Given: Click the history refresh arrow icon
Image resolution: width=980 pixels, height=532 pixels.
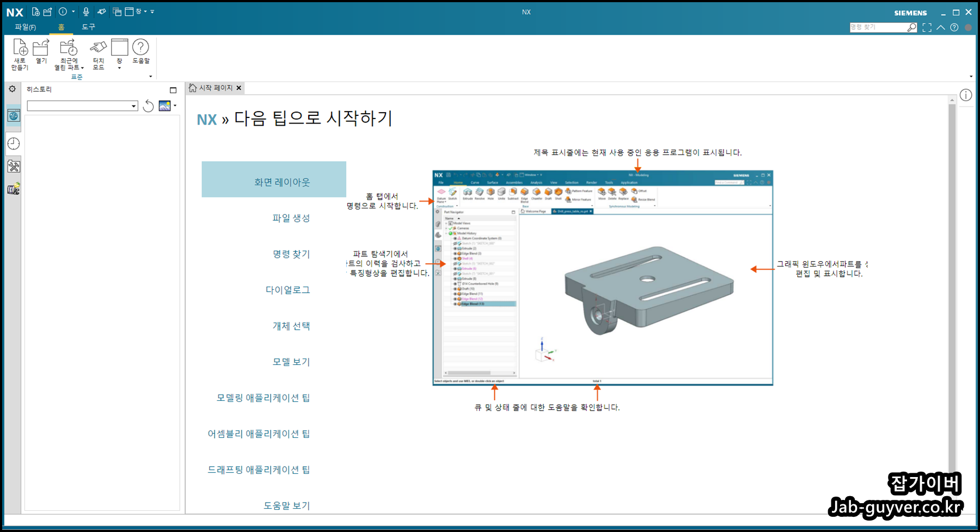Looking at the screenshot, I should click(x=148, y=106).
